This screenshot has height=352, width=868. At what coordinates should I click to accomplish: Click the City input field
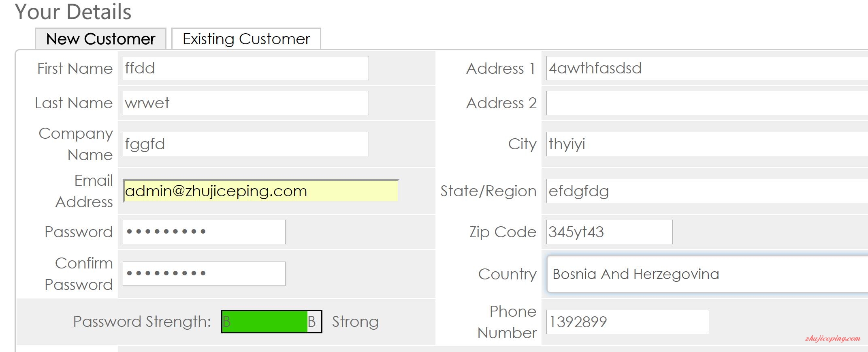coord(707,144)
